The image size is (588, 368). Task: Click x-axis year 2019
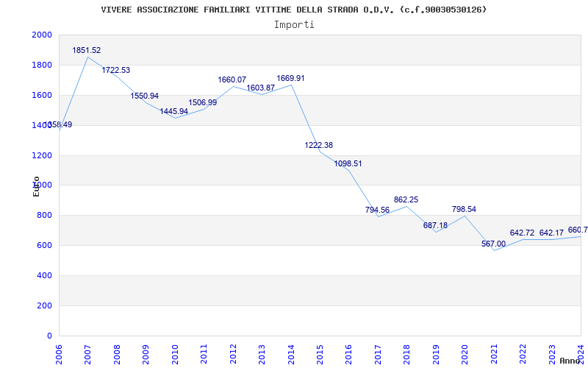pyautogui.click(x=436, y=354)
